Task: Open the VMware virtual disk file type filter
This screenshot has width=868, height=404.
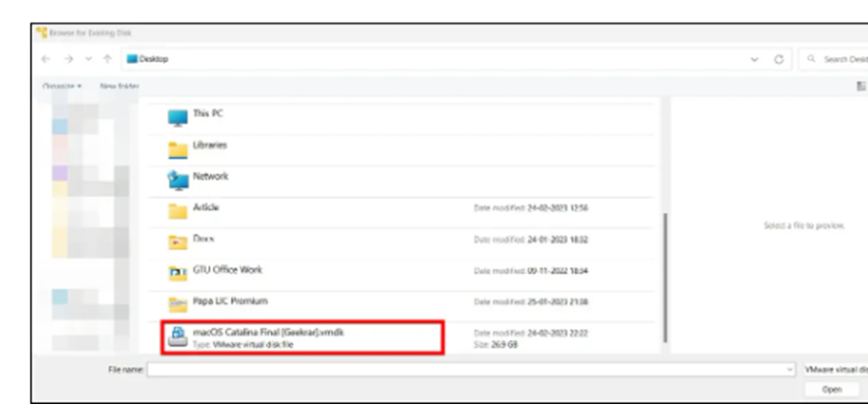Action: [835, 370]
